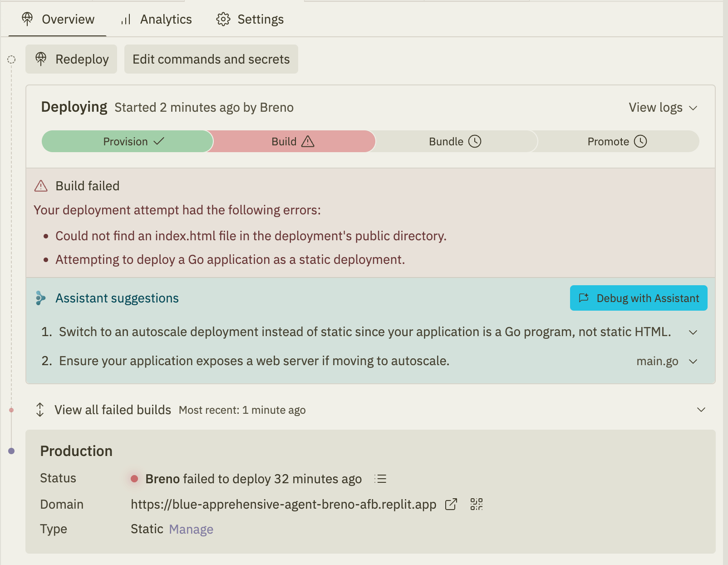Image resolution: width=728 pixels, height=565 pixels.
Task: Show the domain QR code icon
Action: point(477,504)
